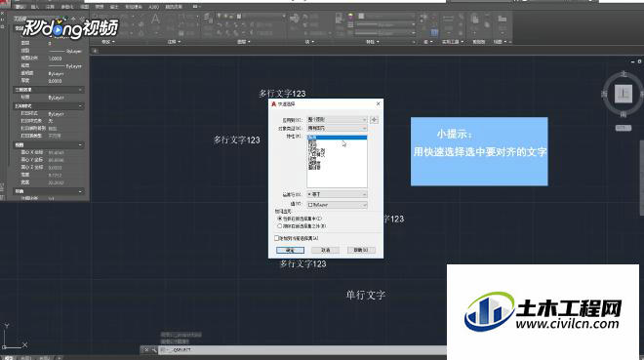
Task: Open the A360 ribbon tab
Action: pos(153,7)
